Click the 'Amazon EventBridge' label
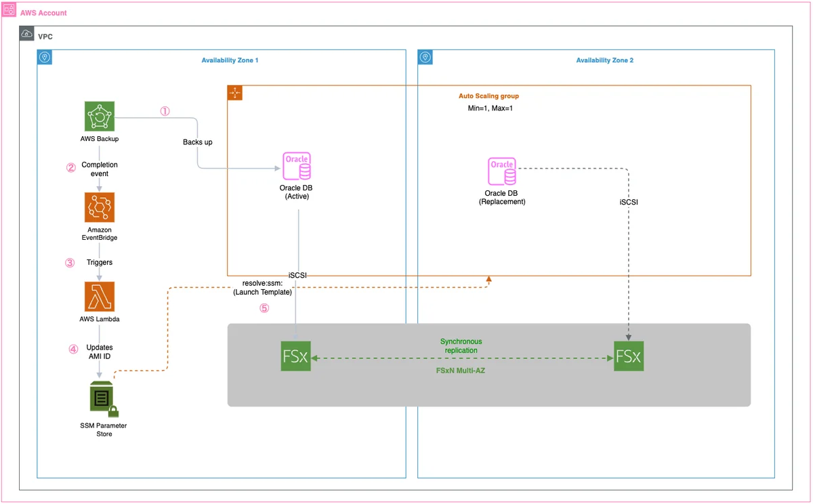 pyautogui.click(x=100, y=234)
